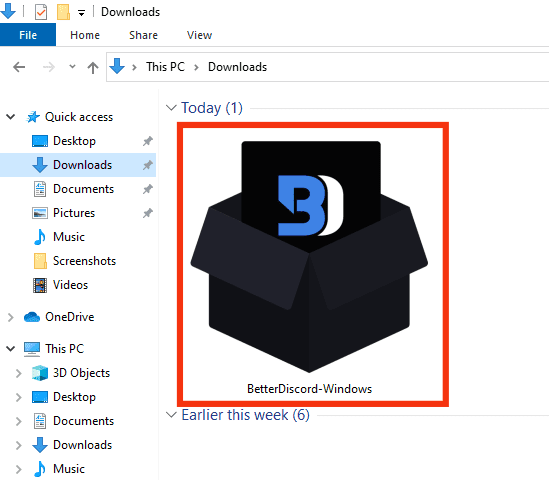This screenshot has height=480, width=549.
Task: Click the OneDrive cloud icon
Action: (x=32, y=317)
